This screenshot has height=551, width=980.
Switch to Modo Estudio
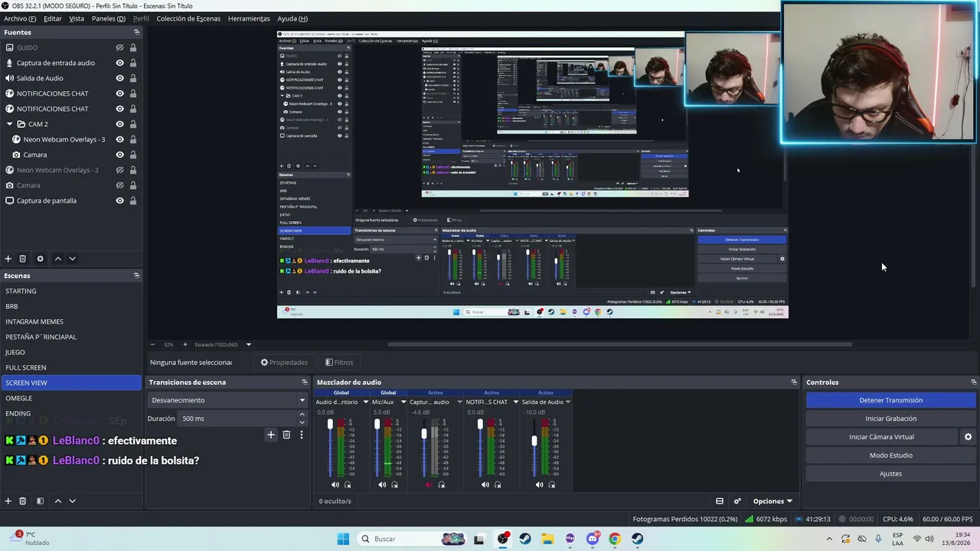coord(890,455)
